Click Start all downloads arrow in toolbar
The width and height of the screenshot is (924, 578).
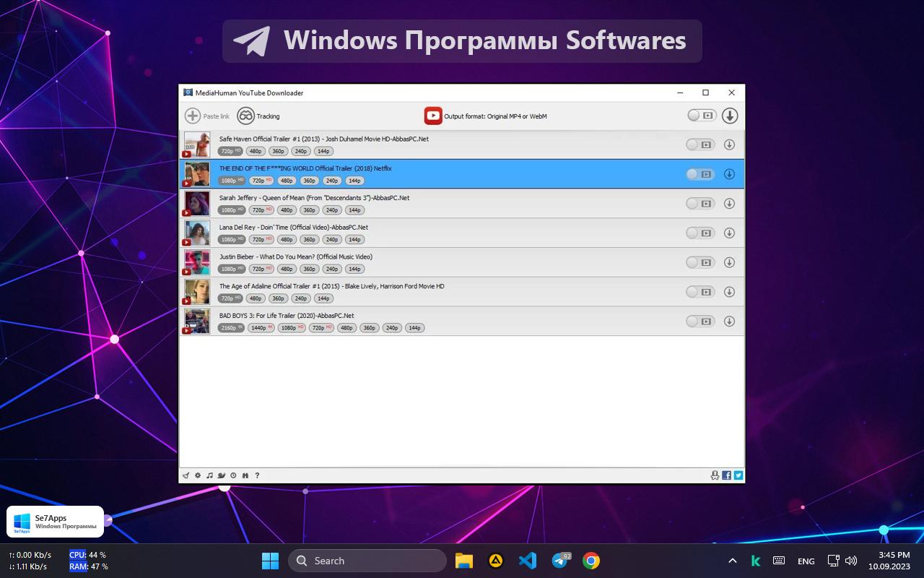click(730, 116)
